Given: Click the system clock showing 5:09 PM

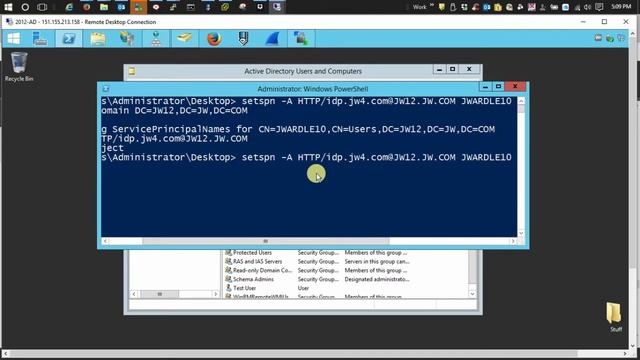Looking at the screenshot, I should pyautogui.click(x=621, y=7).
